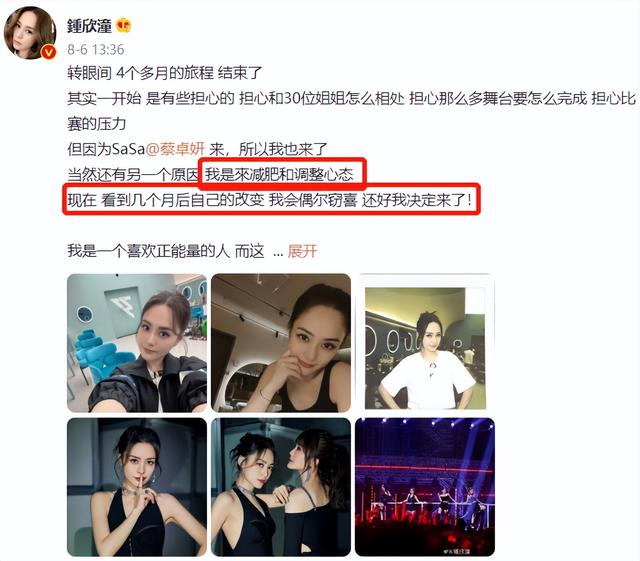Click the orange verified V badge

(x=49, y=52)
